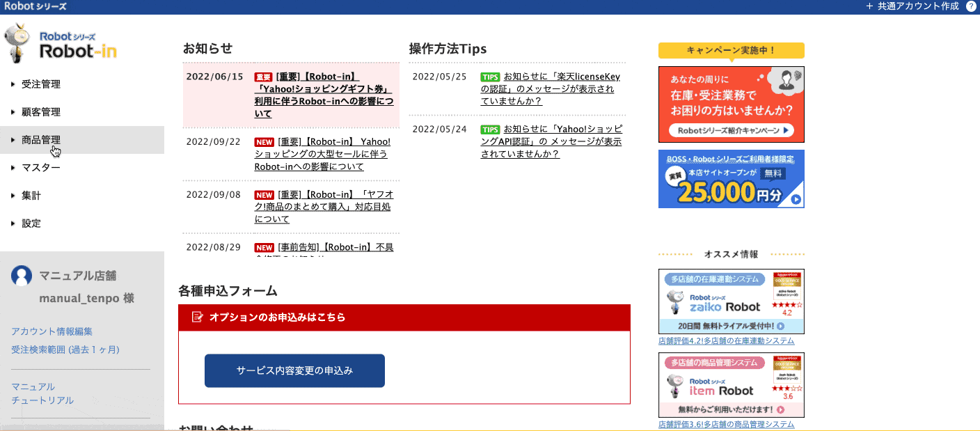Open the マスター menu
The height and width of the screenshot is (431, 980).
tap(41, 168)
